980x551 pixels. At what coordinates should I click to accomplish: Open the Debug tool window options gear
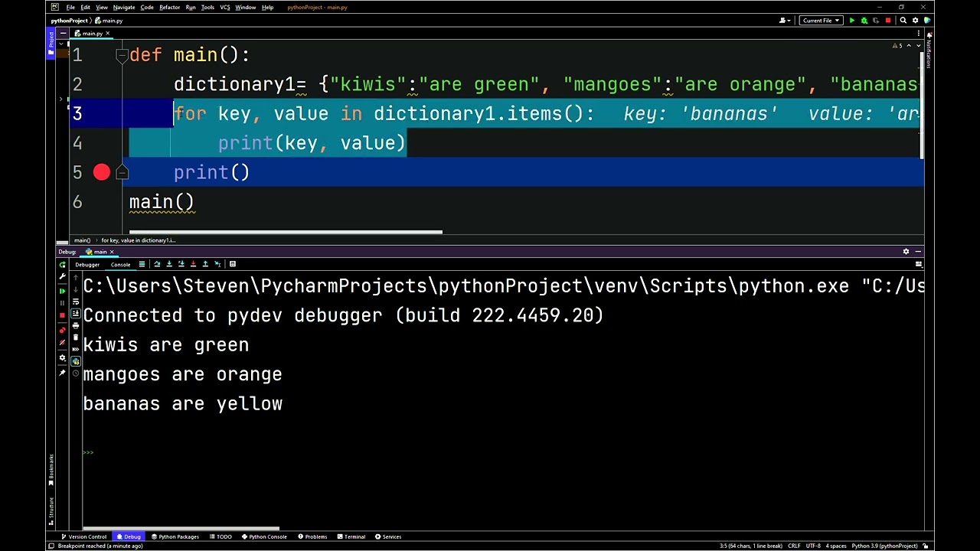pyautogui.click(x=906, y=252)
